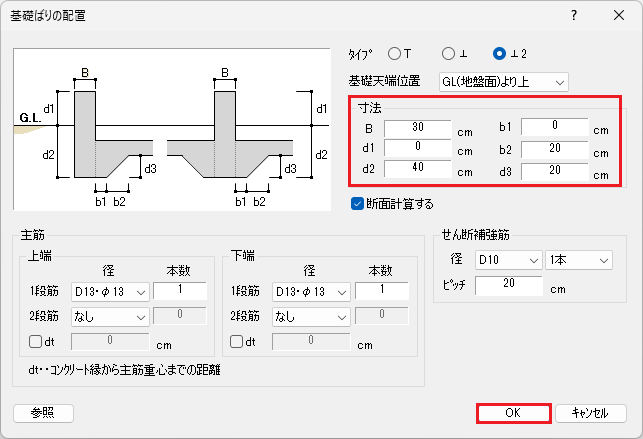
Task: Enable the 下端 dt checkbox
Action: coord(238,341)
